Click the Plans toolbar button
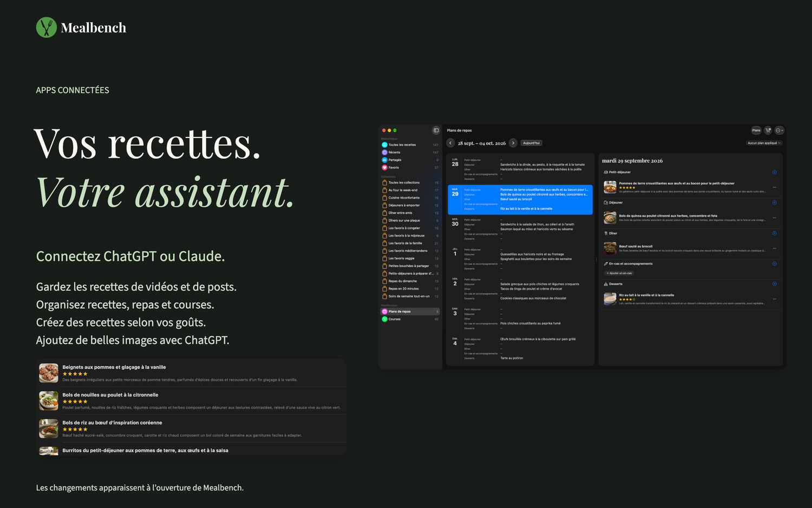 pyautogui.click(x=756, y=130)
